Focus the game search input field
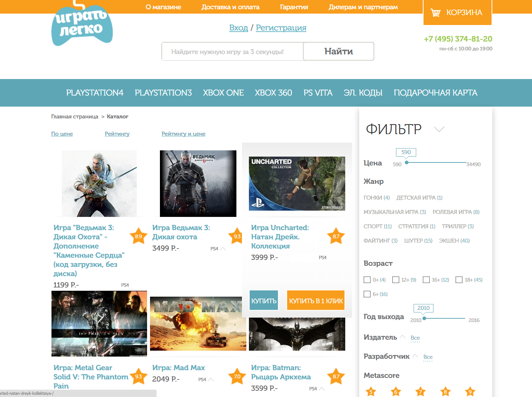The height and width of the screenshot is (397, 532). (x=232, y=51)
